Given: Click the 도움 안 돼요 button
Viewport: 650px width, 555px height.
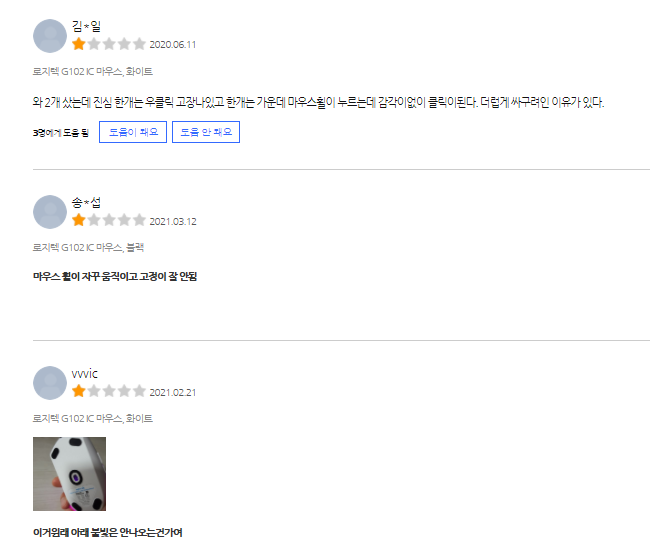Looking at the screenshot, I should [x=206, y=132].
